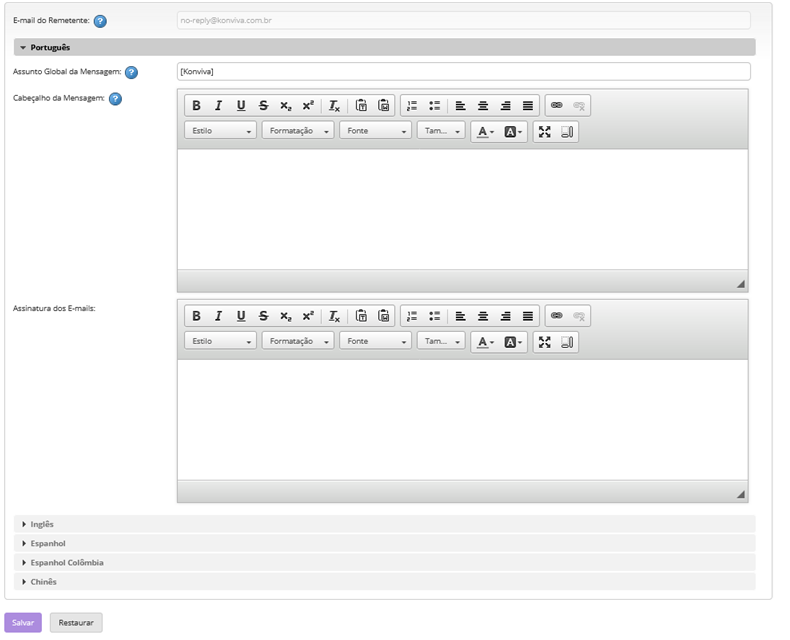The width and height of the screenshot is (790, 640).
Task: Click the Restaurar button
Action: coord(76,623)
